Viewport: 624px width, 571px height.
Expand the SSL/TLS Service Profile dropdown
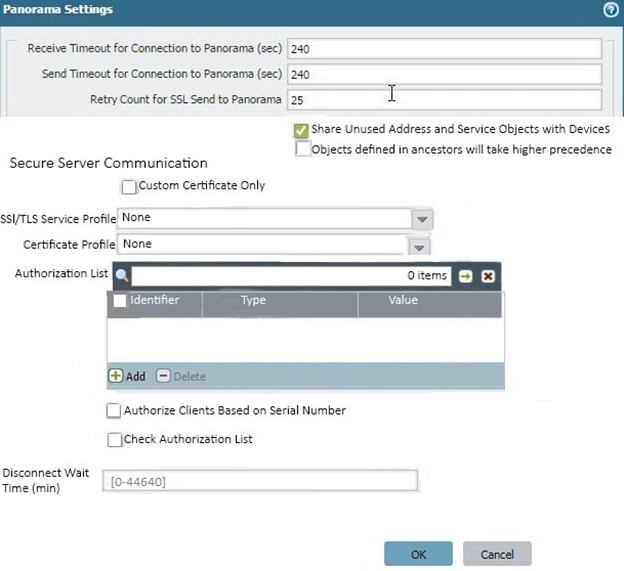pos(422,219)
